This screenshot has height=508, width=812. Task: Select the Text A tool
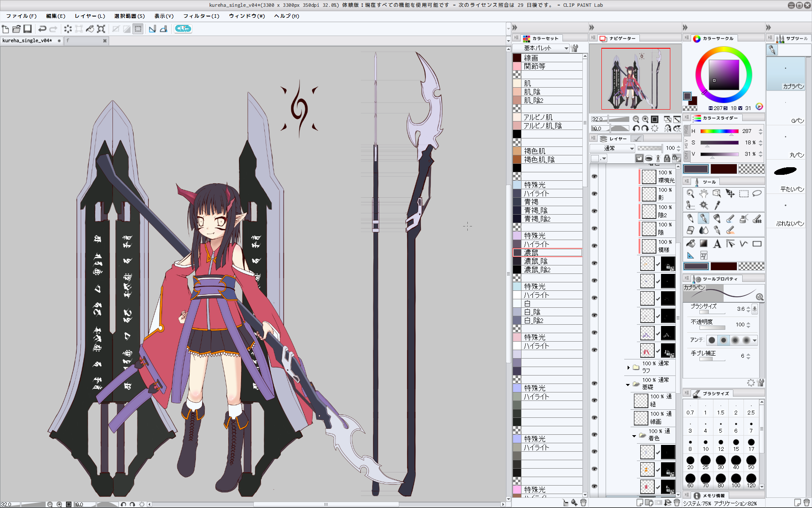click(717, 243)
